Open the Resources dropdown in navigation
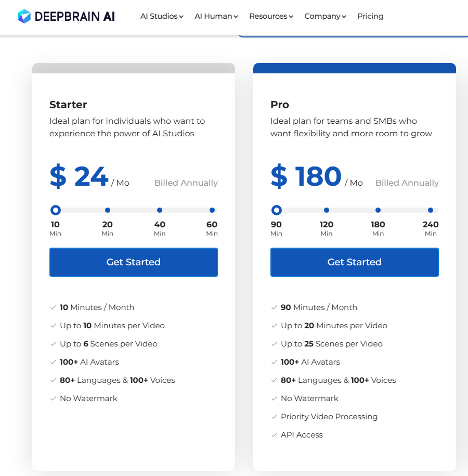Image resolution: width=468 pixels, height=476 pixels. click(x=271, y=16)
